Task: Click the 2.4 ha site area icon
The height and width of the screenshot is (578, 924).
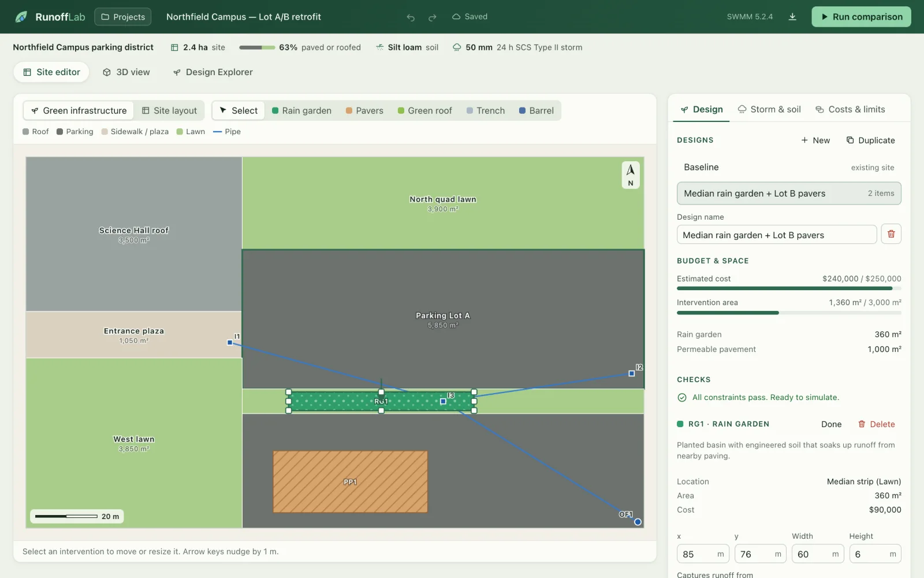Action: pos(174,47)
